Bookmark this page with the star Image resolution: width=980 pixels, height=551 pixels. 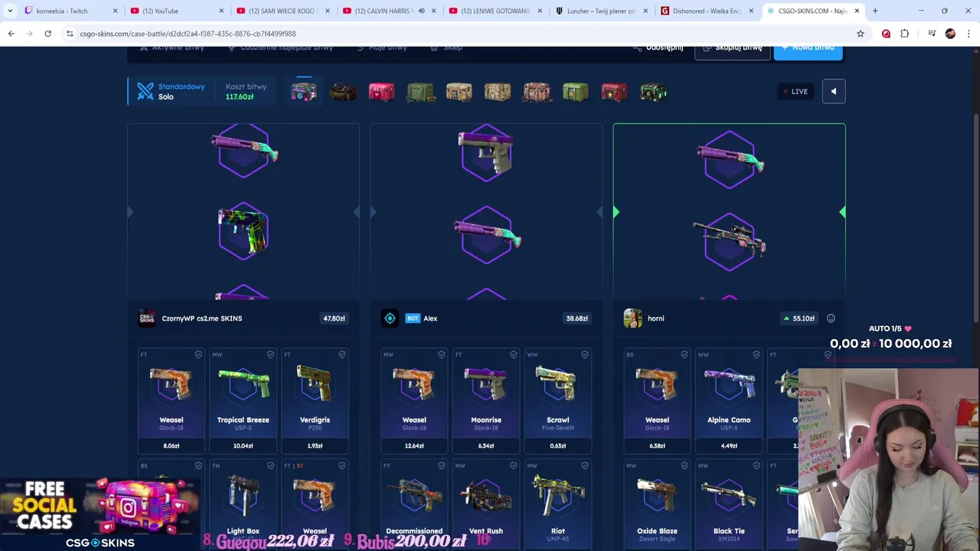[861, 34]
